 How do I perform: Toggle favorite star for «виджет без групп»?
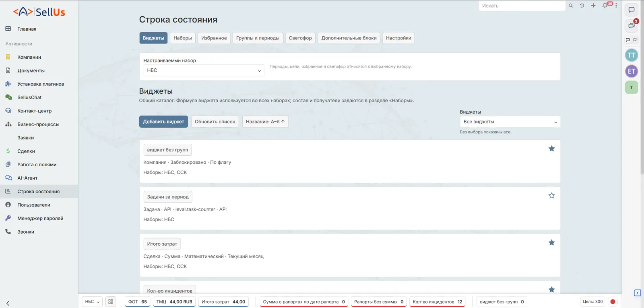click(x=552, y=149)
